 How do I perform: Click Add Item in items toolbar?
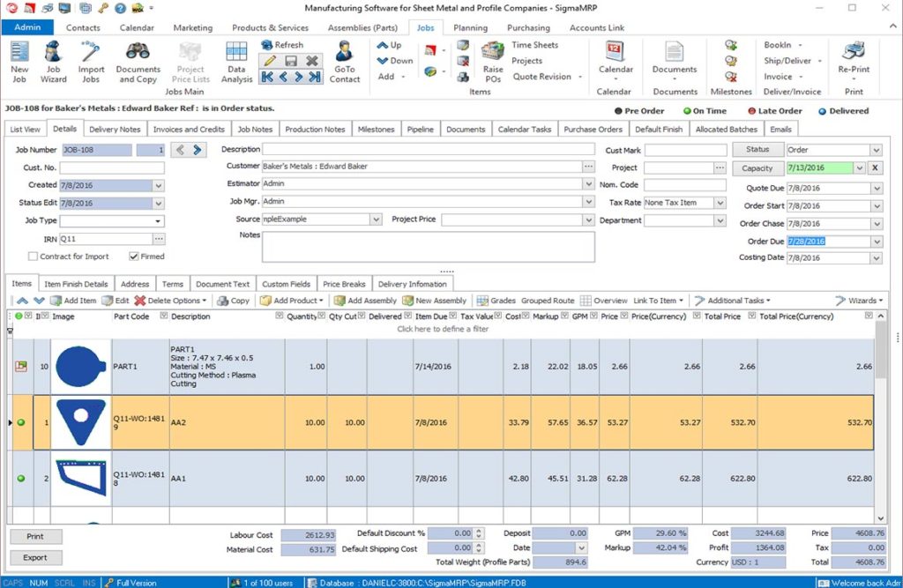point(73,301)
